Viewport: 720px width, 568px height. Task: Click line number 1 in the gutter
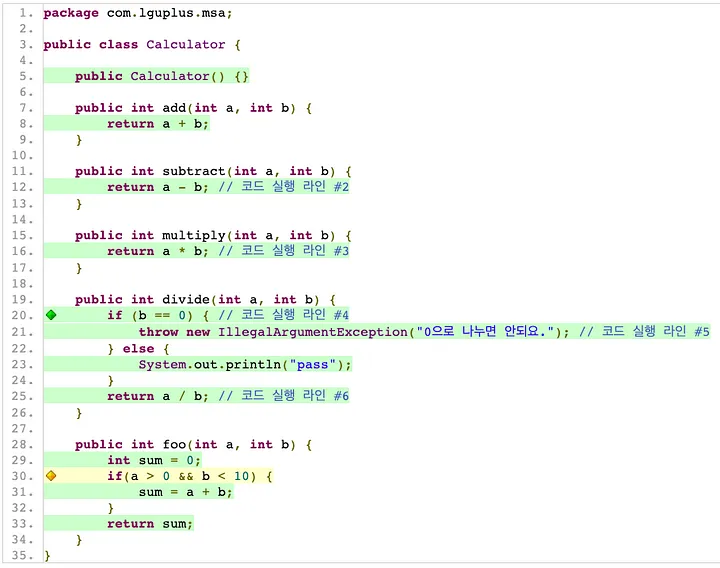tap(26, 13)
